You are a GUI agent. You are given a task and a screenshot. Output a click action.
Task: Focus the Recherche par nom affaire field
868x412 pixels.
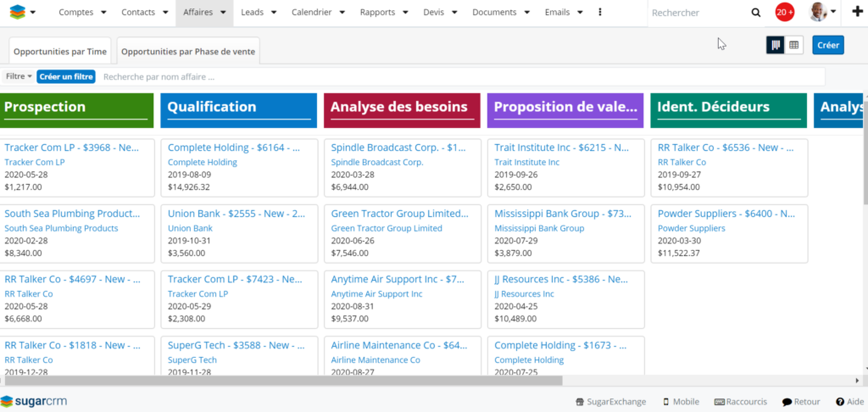462,76
